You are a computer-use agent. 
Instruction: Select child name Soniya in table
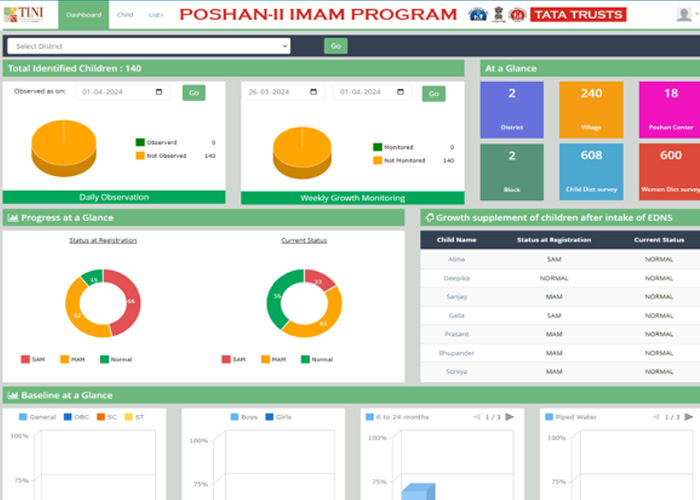pos(456,371)
